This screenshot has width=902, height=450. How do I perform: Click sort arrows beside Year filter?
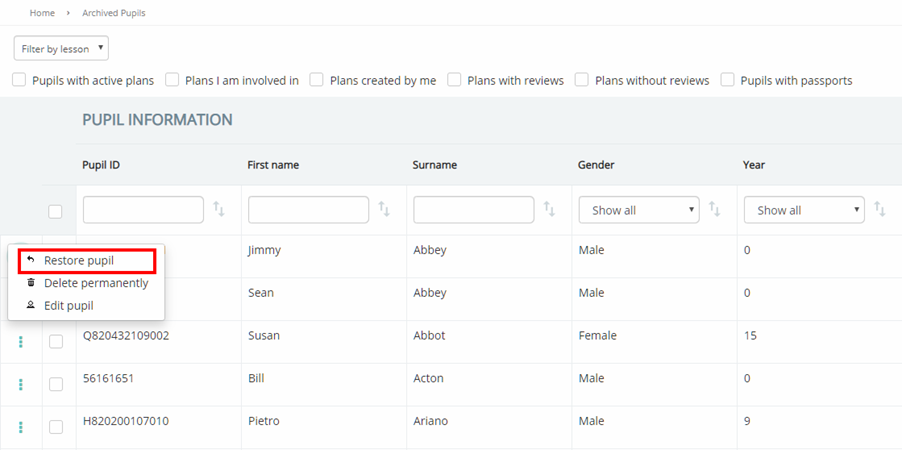tap(879, 210)
